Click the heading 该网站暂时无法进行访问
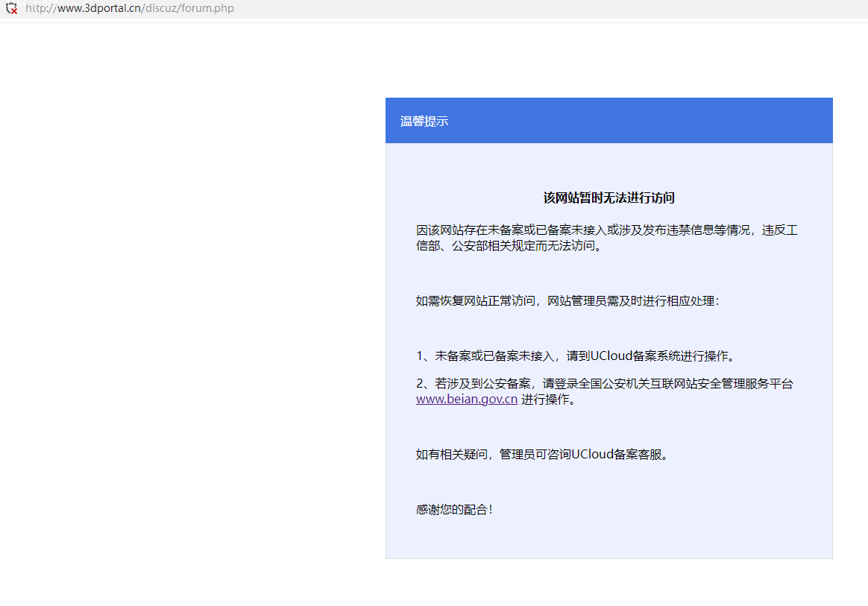868x606 pixels. 609,198
